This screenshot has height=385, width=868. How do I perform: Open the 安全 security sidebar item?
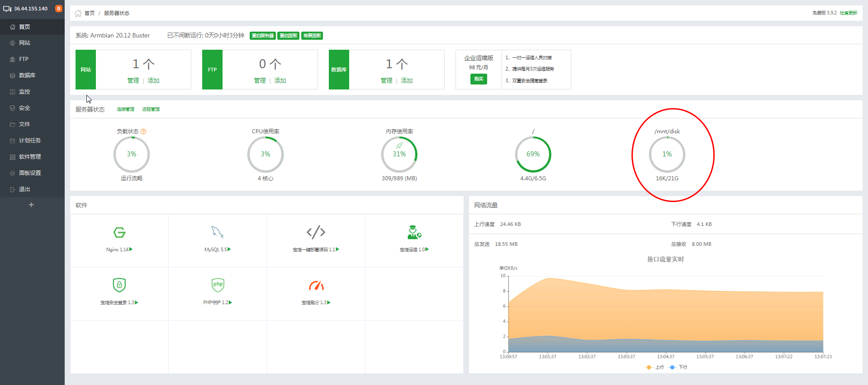[32, 108]
